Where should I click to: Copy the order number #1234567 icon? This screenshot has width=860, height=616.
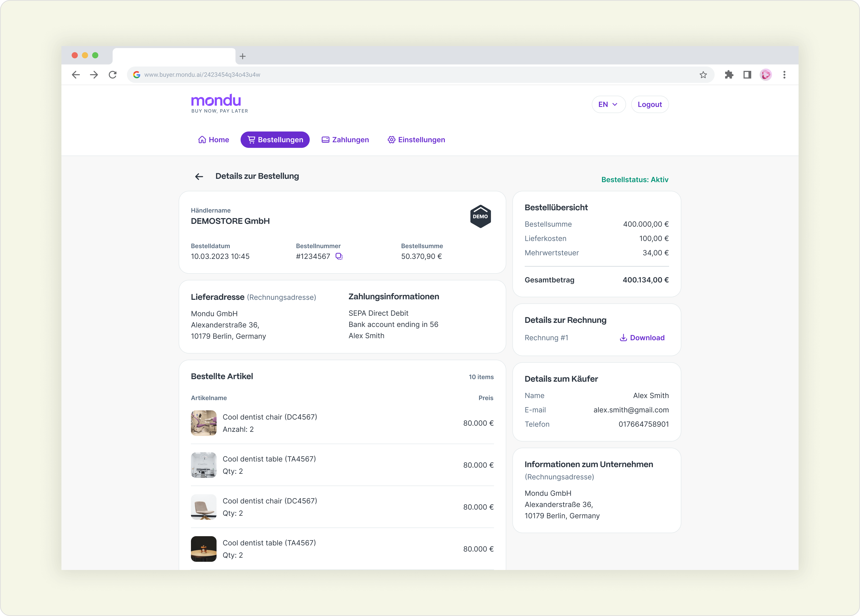[x=339, y=257]
